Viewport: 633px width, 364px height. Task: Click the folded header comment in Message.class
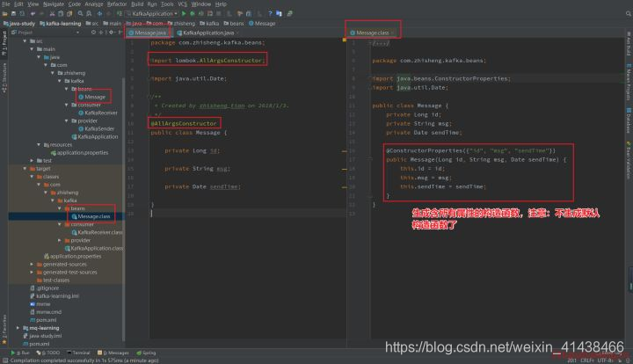click(x=381, y=43)
